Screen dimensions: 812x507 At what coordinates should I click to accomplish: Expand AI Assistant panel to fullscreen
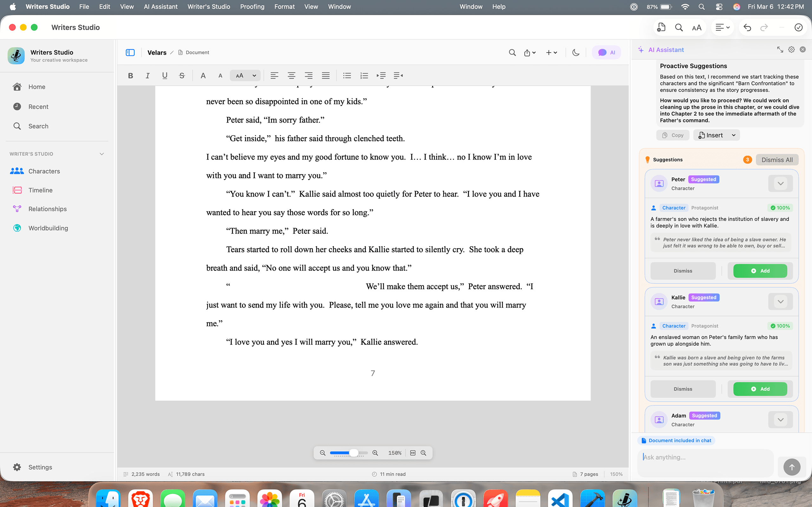click(780, 50)
